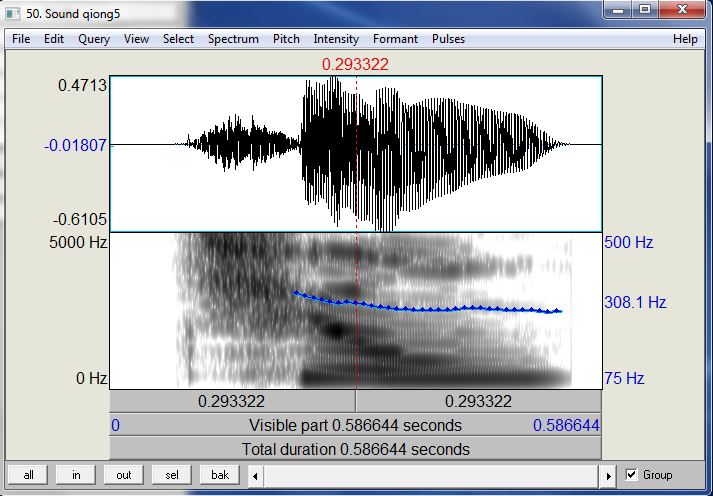Click the 'sel' zoom button
Viewport: 713px width, 496px height.
tap(172, 475)
